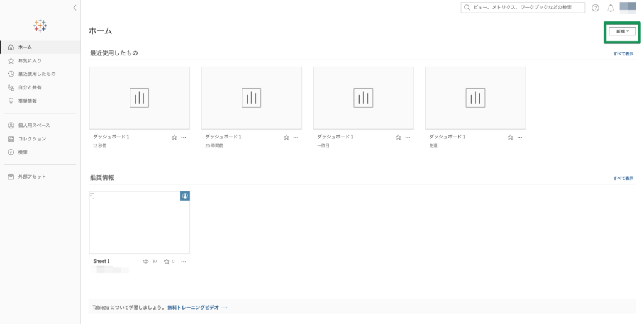Open the notifications bell icon
The height and width of the screenshot is (324, 644).
(x=610, y=8)
